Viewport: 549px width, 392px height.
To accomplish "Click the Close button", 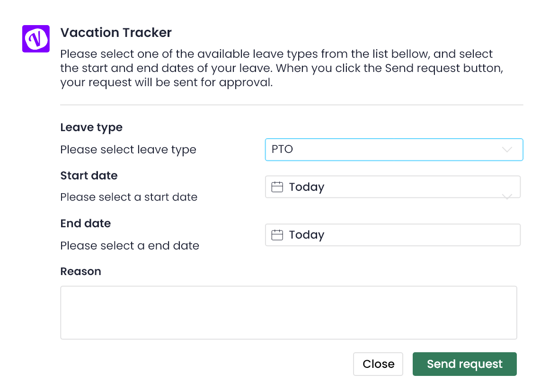I will tap(378, 364).
